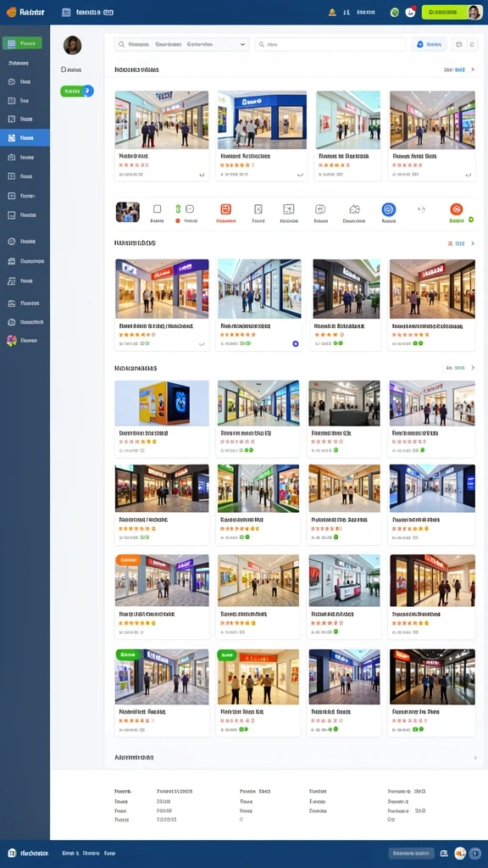Screen dimensions: 488x868
Task: Expand the bottom section chevron above footer
Action: 474,757
